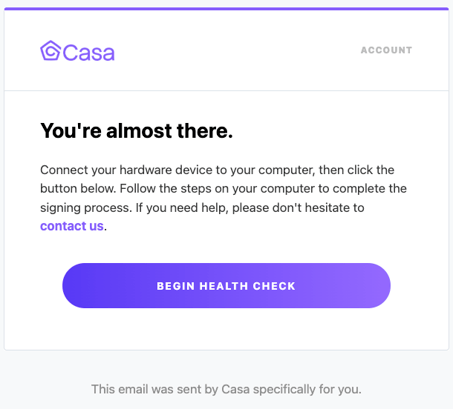
Task: Click the purple accent bar at top
Action: (x=226, y=9)
